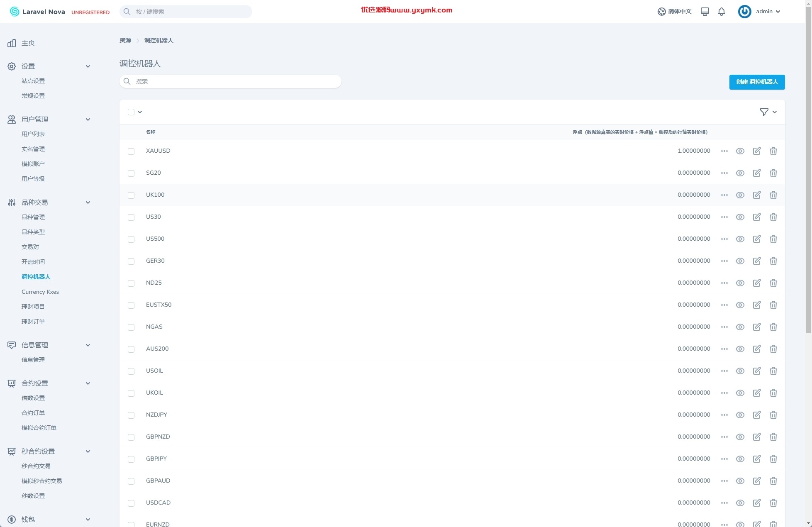The height and width of the screenshot is (527, 812).
Task: Expand the admin user menu
Action: [x=759, y=12]
